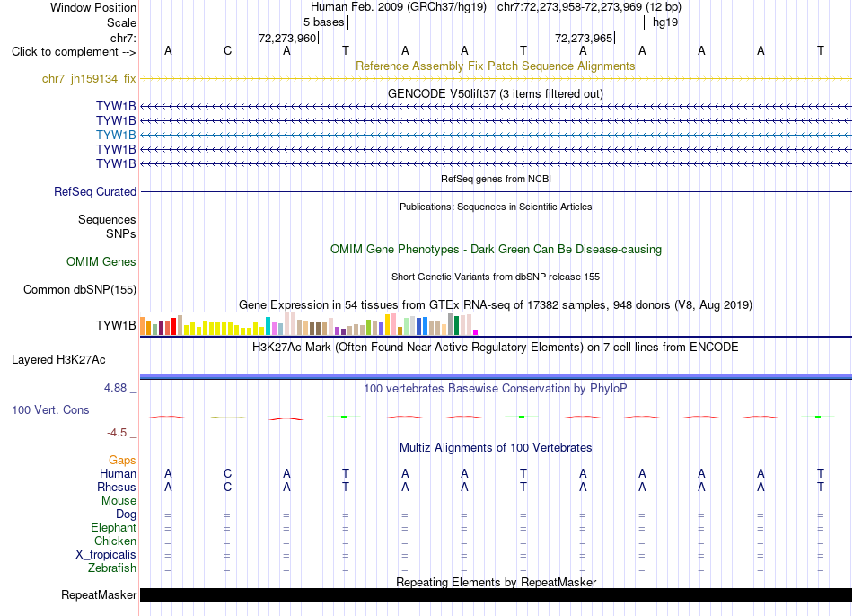Select the Human alignment row label
This screenshot has height=616, width=853.
118,474
